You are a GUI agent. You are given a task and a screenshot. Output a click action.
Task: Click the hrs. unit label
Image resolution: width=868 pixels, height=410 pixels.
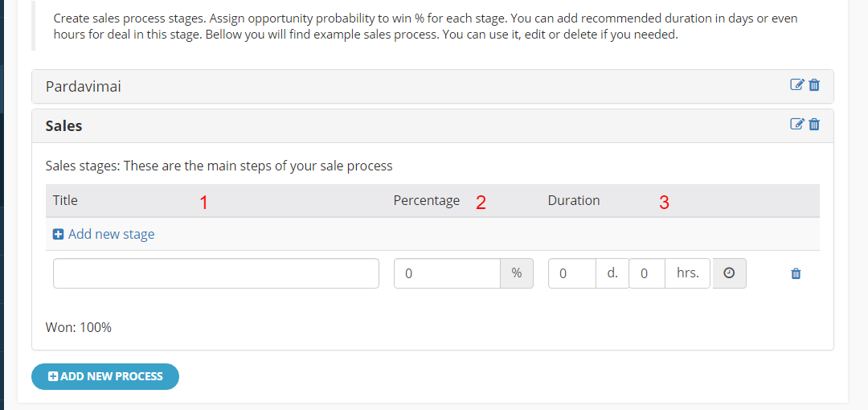[x=687, y=273]
